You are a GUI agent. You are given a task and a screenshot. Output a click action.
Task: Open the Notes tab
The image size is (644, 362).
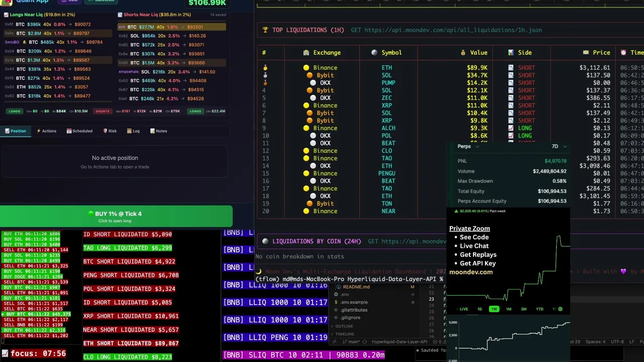point(158,131)
